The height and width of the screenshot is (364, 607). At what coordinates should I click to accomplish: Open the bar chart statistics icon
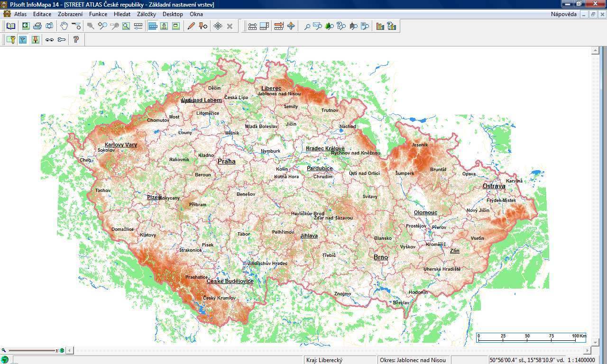coord(380,26)
